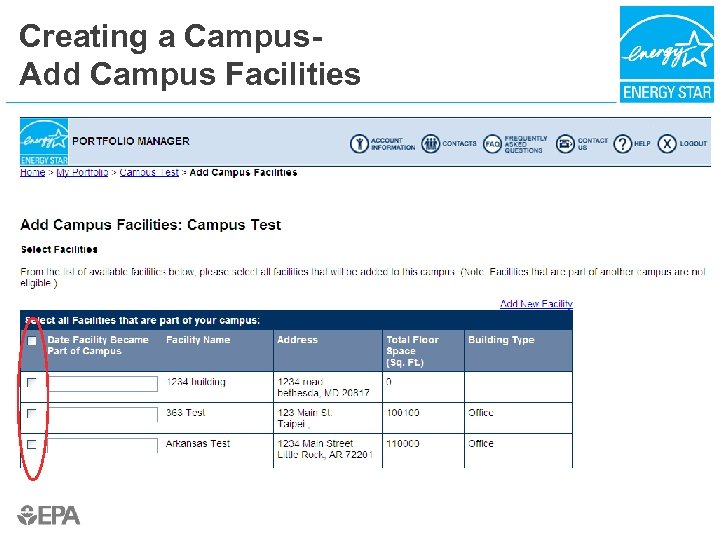Click the Energy Star Portfolio Manager logo
Screen dimensions: 720x540
click(44, 142)
